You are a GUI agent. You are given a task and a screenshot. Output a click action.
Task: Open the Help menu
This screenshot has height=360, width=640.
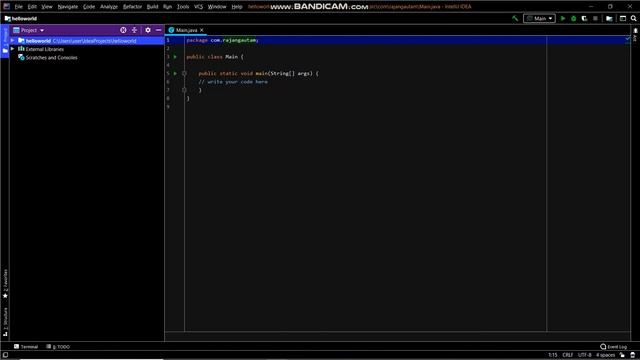[237, 7]
